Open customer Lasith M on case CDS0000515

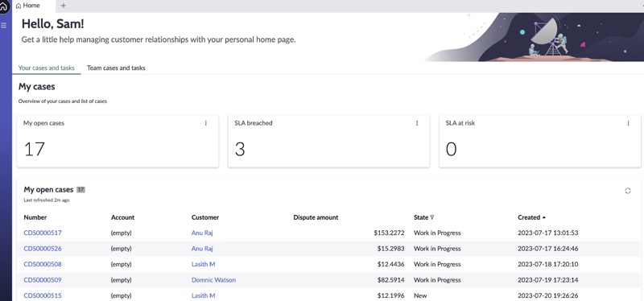click(204, 295)
